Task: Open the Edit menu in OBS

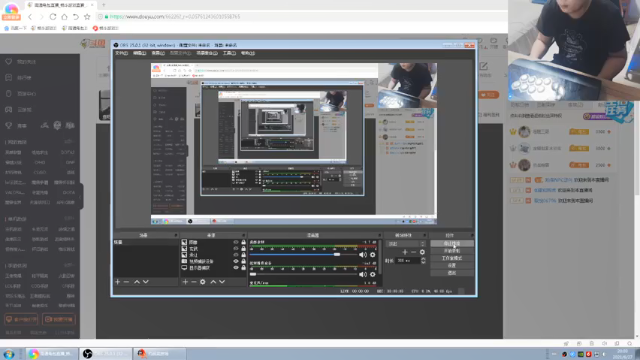Action: tap(140, 53)
